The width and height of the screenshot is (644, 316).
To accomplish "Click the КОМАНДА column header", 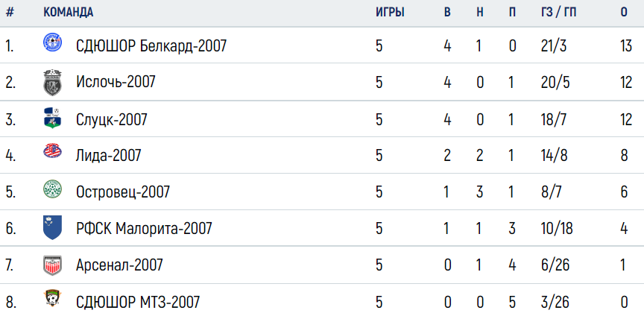I will (68, 13).
